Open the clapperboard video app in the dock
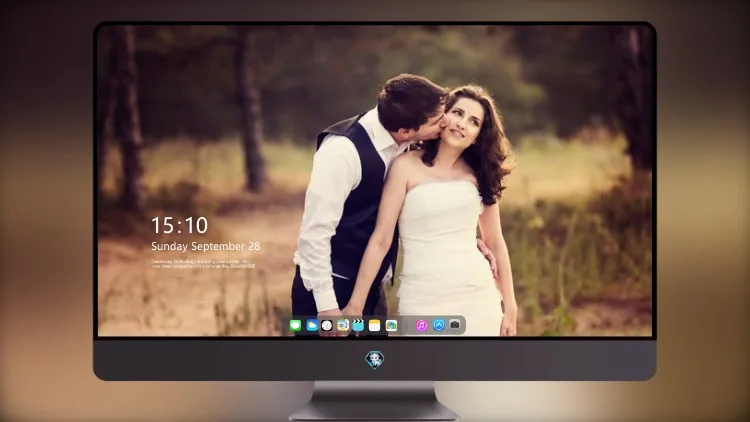This screenshot has height=422, width=750. pyautogui.click(x=358, y=325)
